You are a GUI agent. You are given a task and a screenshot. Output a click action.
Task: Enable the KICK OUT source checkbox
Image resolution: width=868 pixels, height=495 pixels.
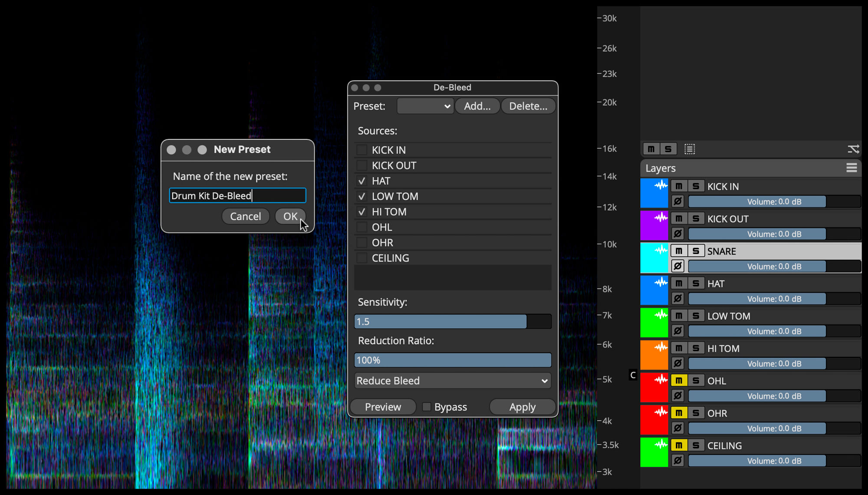coord(361,165)
